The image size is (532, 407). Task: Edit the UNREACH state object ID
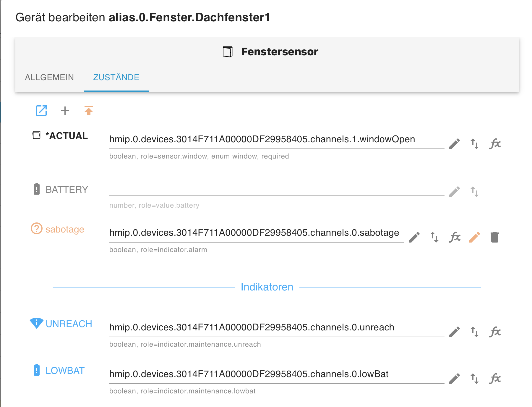pyautogui.click(x=455, y=332)
